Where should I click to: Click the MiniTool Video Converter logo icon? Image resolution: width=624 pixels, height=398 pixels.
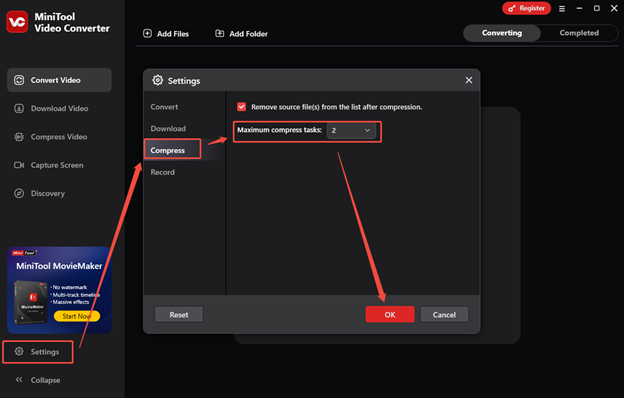pos(17,22)
